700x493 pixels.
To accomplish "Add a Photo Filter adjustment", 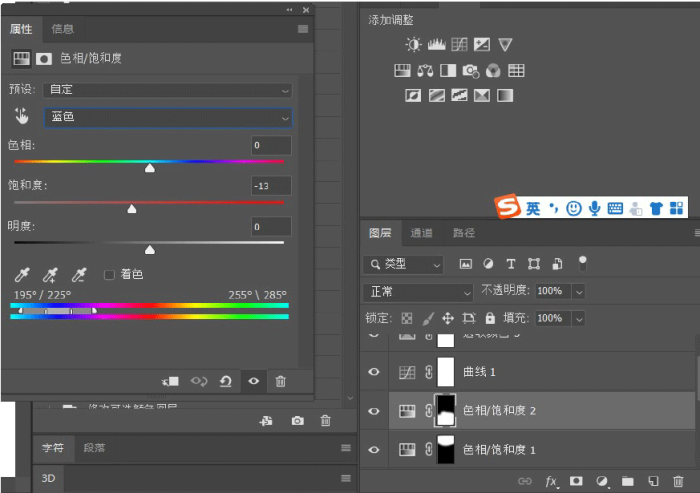I will coord(471,71).
